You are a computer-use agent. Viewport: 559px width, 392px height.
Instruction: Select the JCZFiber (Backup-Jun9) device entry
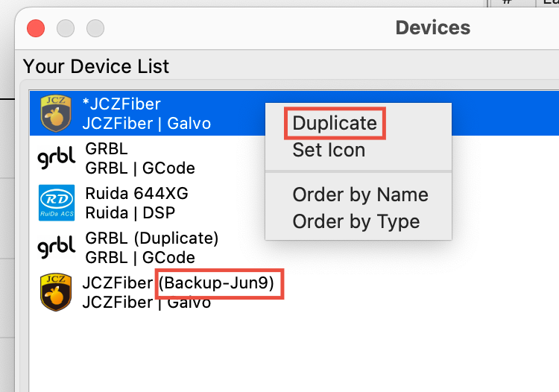click(294, 292)
